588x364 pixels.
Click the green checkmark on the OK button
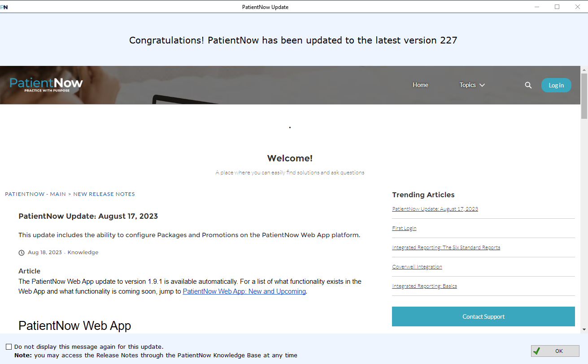pyautogui.click(x=537, y=351)
